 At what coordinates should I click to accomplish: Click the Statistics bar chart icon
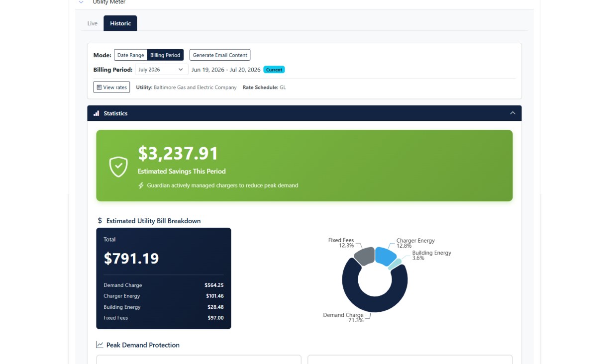tap(97, 113)
